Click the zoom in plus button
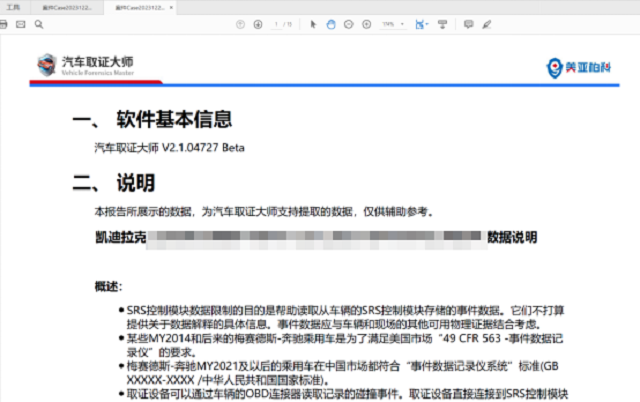This screenshot has width=640, height=402. [367, 24]
